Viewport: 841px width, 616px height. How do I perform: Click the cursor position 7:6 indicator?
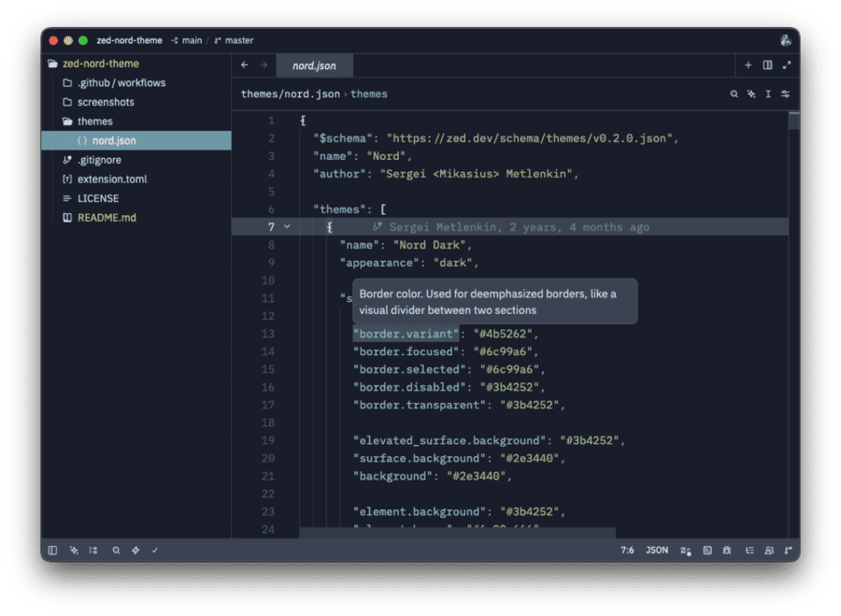pyautogui.click(x=627, y=550)
